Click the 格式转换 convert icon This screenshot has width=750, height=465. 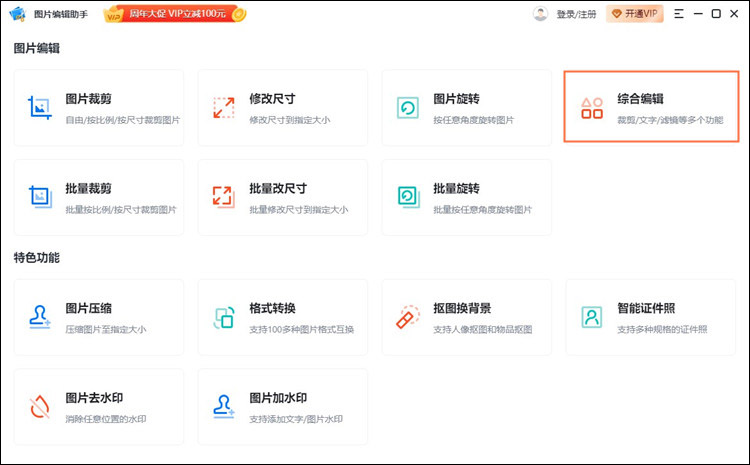point(224,318)
